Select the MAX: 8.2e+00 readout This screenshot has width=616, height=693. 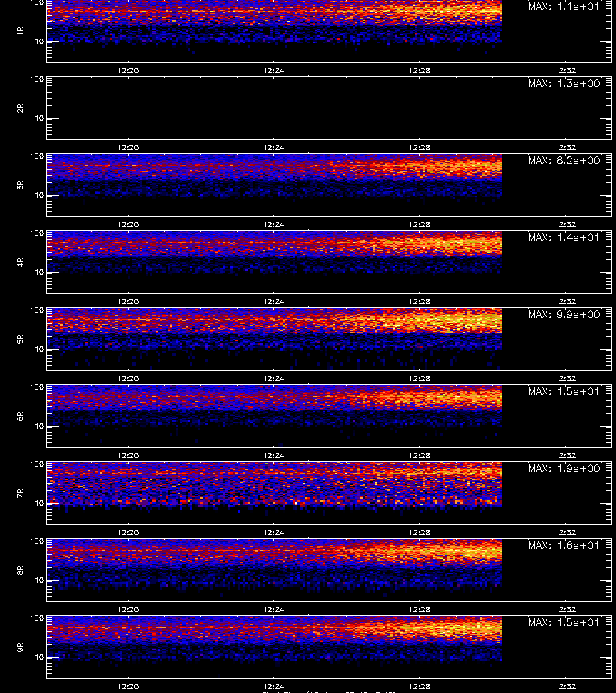tap(564, 160)
